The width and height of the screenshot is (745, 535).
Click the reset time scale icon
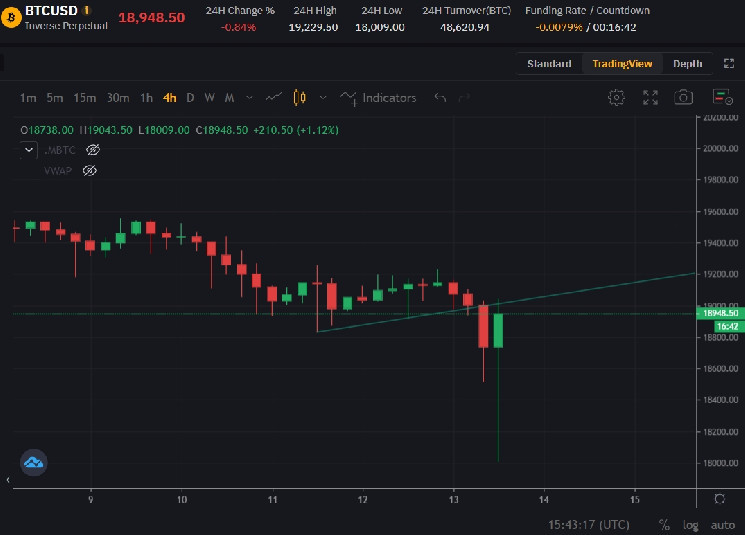pyautogui.click(x=719, y=499)
